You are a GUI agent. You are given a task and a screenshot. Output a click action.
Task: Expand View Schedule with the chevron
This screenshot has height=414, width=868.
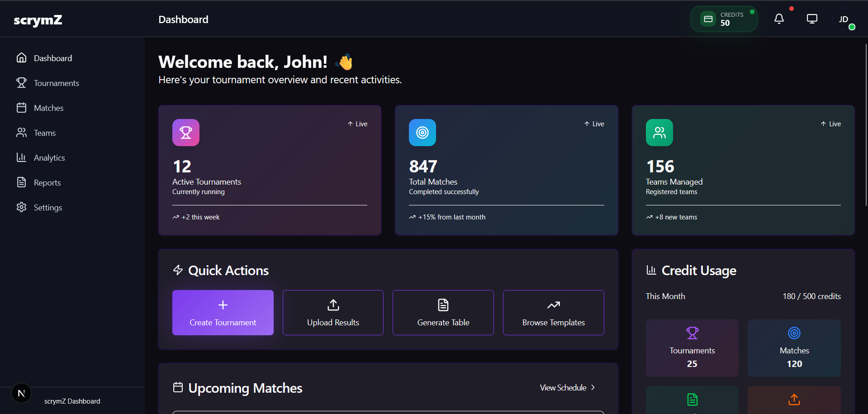point(593,387)
